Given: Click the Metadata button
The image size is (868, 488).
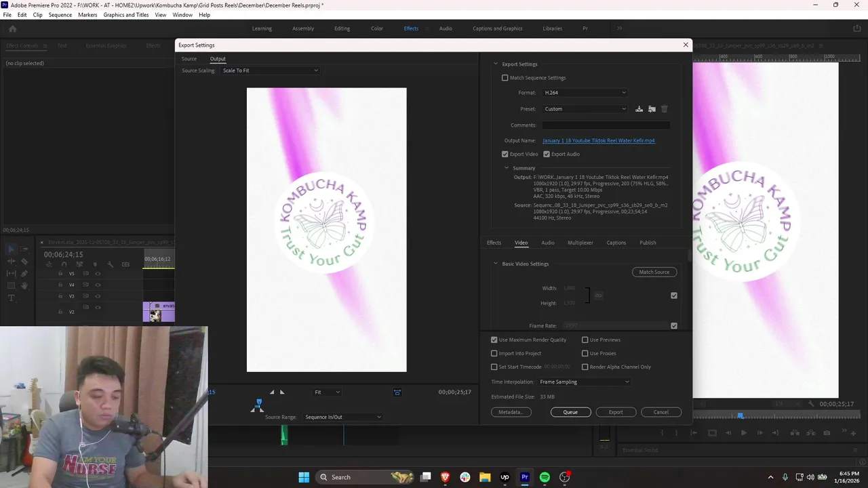Looking at the screenshot, I should 511,412.
